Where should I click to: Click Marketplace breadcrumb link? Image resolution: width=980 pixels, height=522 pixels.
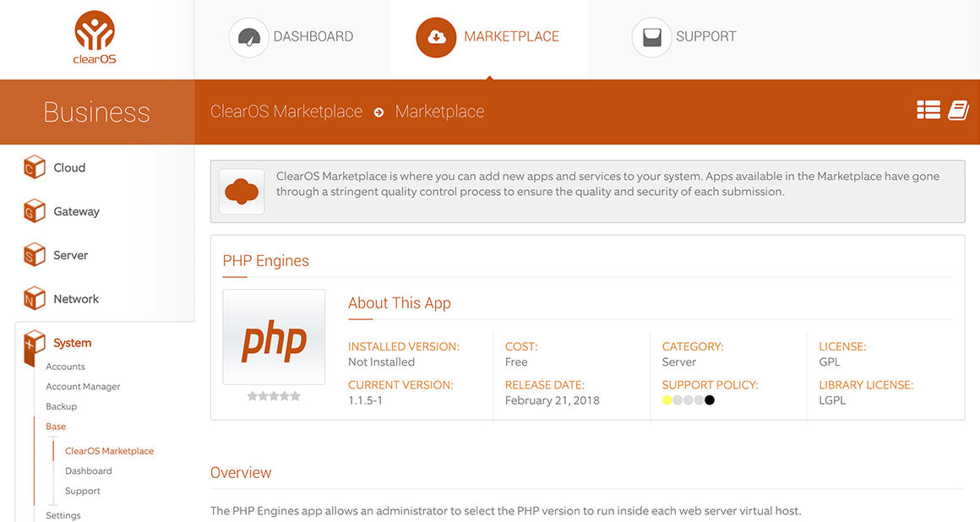(x=439, y=111)
